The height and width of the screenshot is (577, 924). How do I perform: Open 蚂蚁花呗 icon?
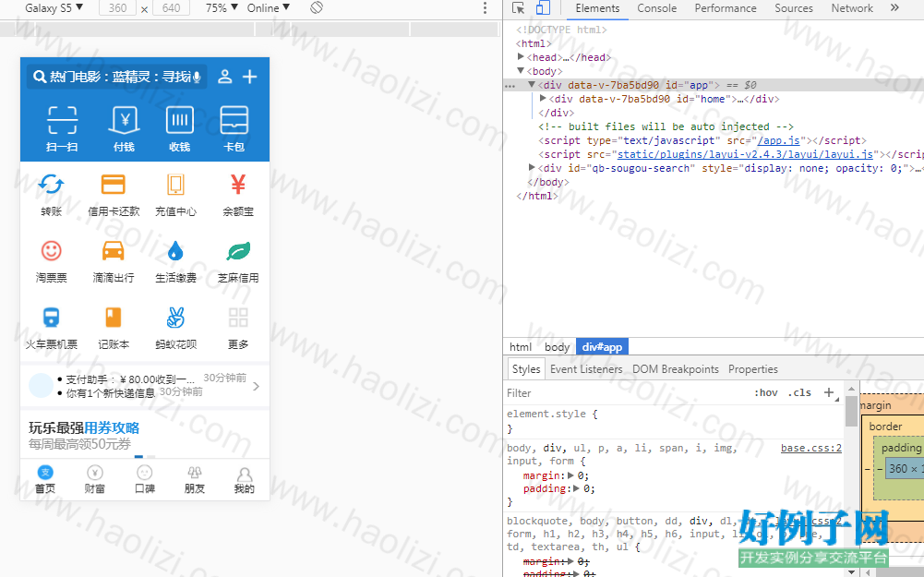coord(175,317)
